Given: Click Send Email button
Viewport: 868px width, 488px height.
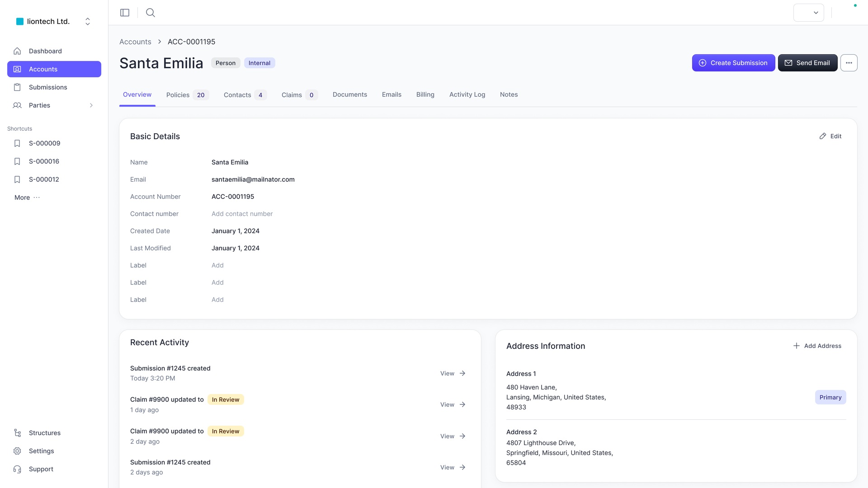Looking at the screenshot, I should click(x=807, y=63).
